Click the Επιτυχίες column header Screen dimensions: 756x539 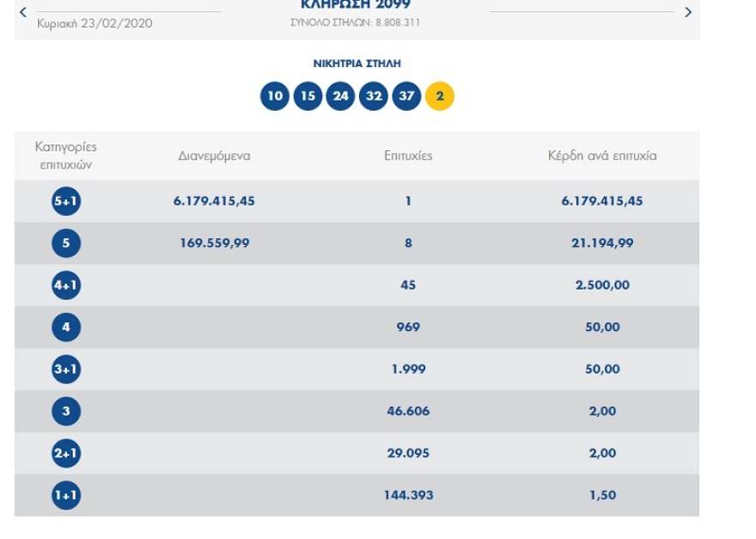click(x=408, y=156)
